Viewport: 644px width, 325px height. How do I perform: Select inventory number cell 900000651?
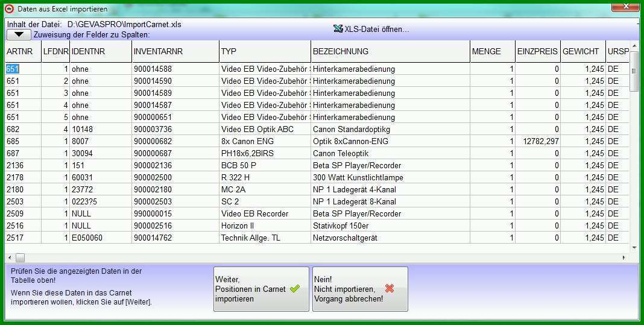click(x=176, y=117)
